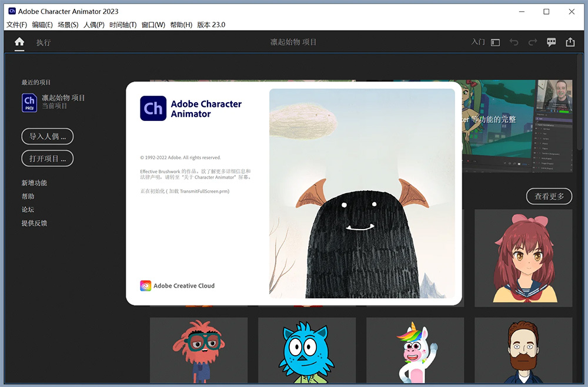Screen dimensions: 588x387
Task: Click the share/export icon at top right
Action: tap(570, 42)
